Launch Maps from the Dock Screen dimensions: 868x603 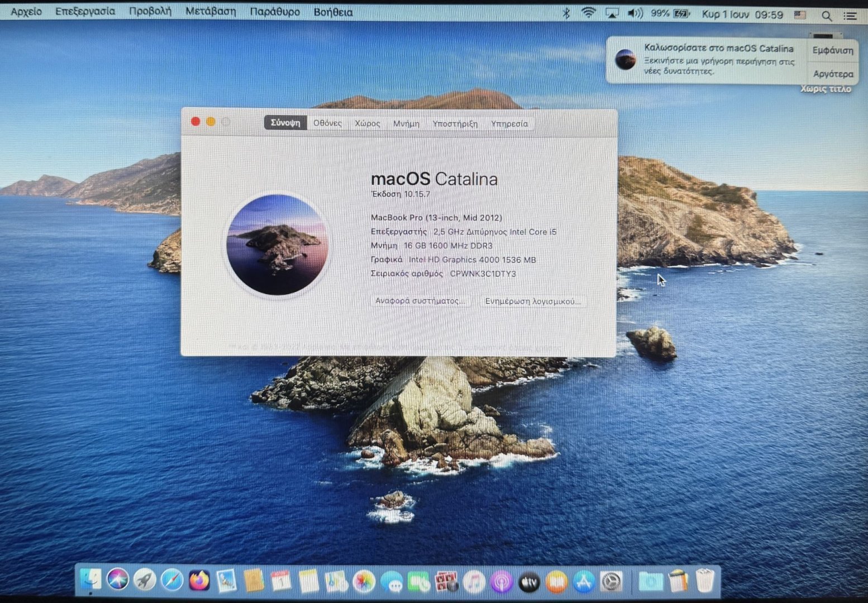[x=336, y=581]
